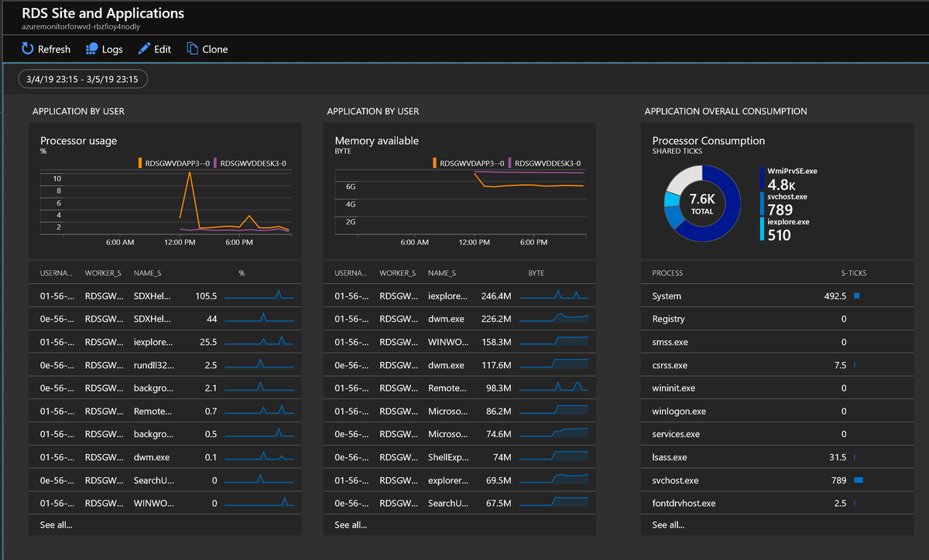The height and width of the screenshot is (560, 929).
Task: Select the dwm.exe row with 117.6M bytes
Action: point(460,365)
